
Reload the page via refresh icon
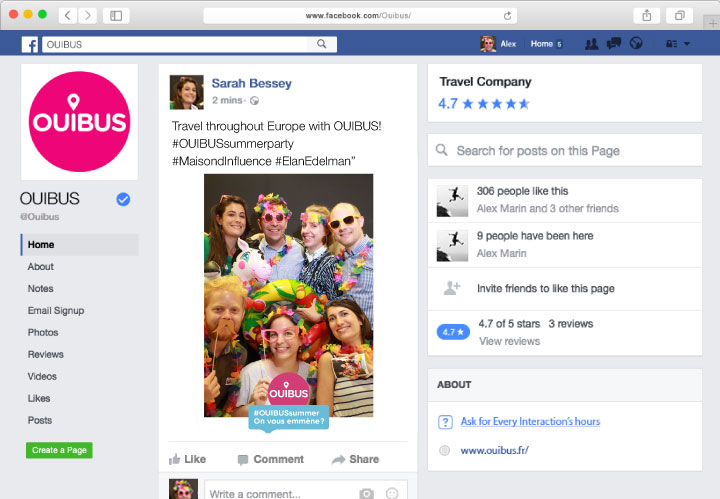pos(507,16)
